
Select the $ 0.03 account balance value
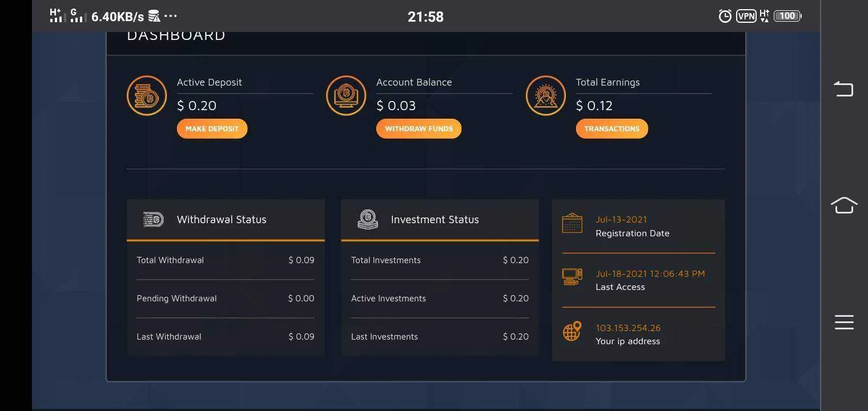(x=396, y=106)
